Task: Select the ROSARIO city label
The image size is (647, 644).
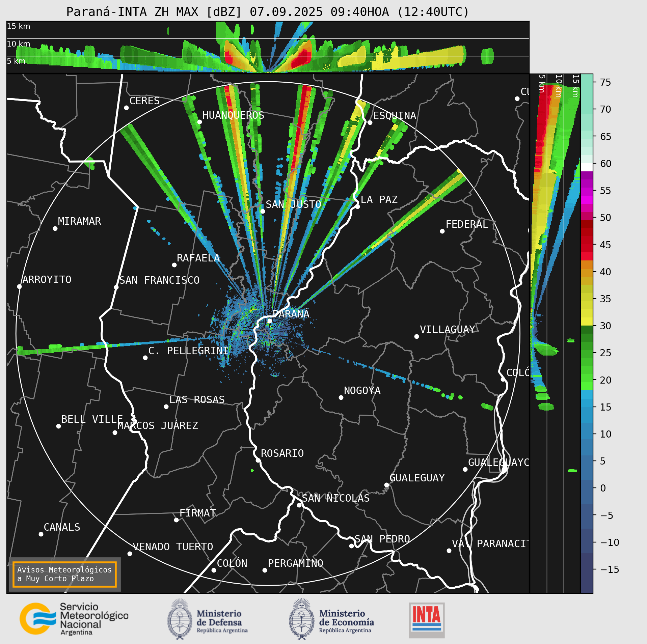Action: click(282, 453)
